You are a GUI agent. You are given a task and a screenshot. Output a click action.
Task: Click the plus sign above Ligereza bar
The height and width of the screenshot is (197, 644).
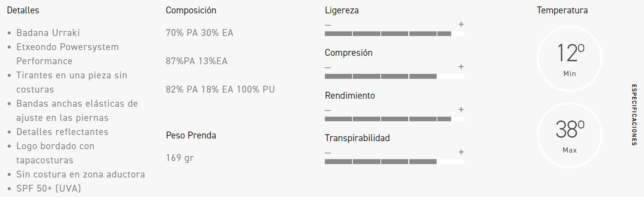pos(461,24)
